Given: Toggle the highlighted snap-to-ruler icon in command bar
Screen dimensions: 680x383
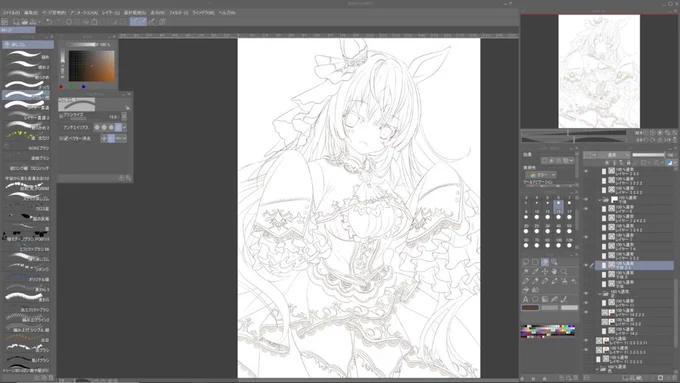Looking at the screenshot, I should point(134,22).
